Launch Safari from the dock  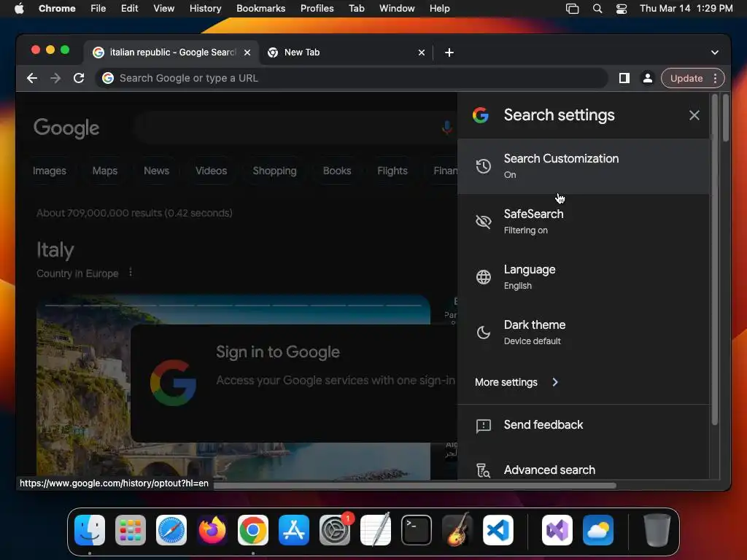click(171, 529)
